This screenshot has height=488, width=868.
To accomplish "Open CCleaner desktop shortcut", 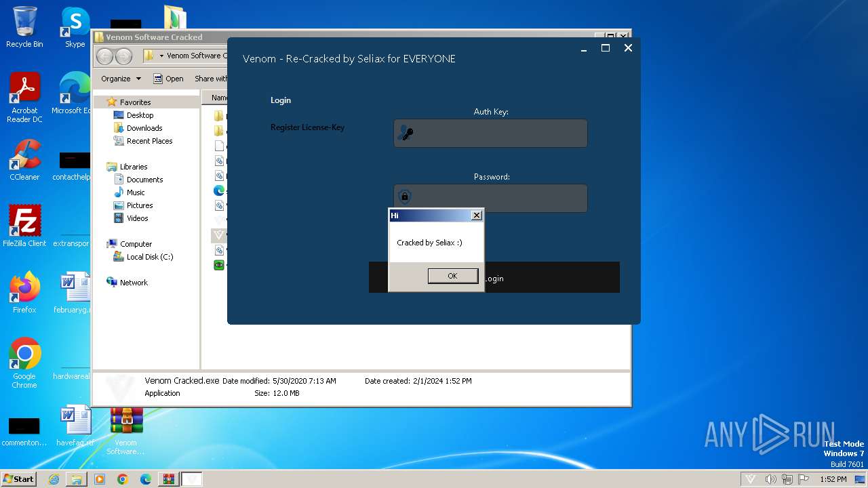I will 24,160.
